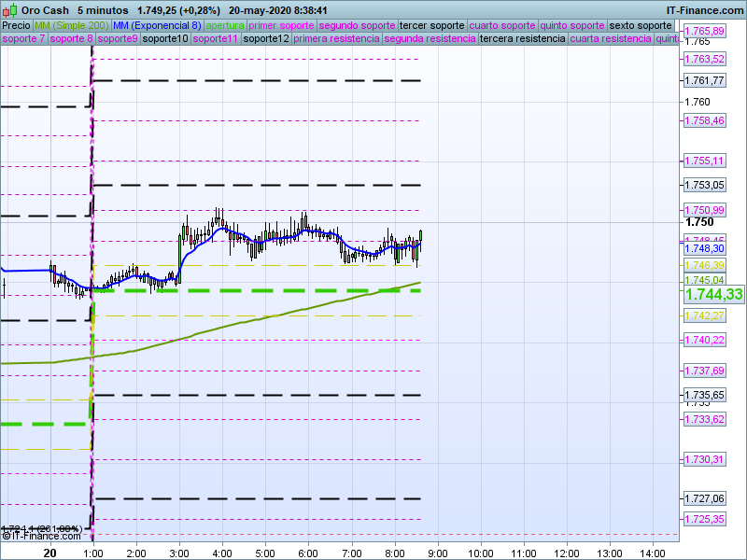
Task: Click the 1.727,06 price level tag
Action: (704, 498)
